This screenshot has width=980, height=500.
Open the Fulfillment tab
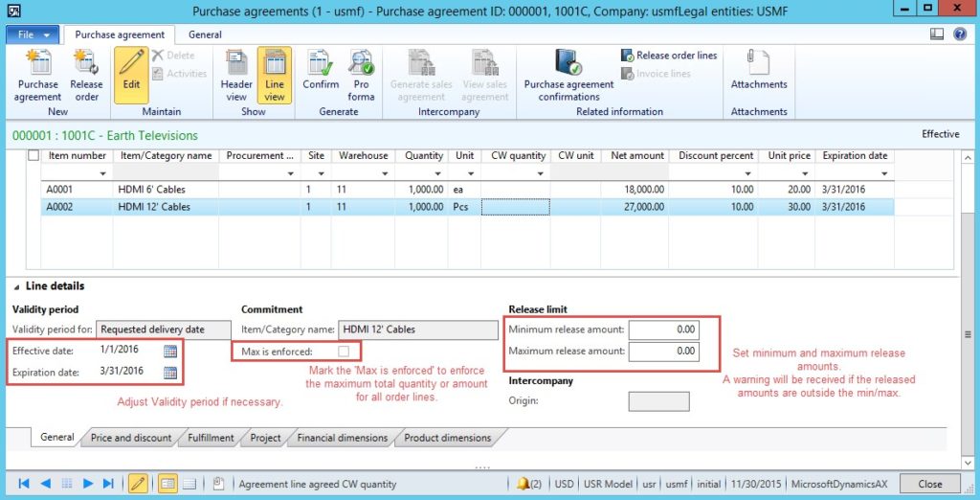(211, 438)
